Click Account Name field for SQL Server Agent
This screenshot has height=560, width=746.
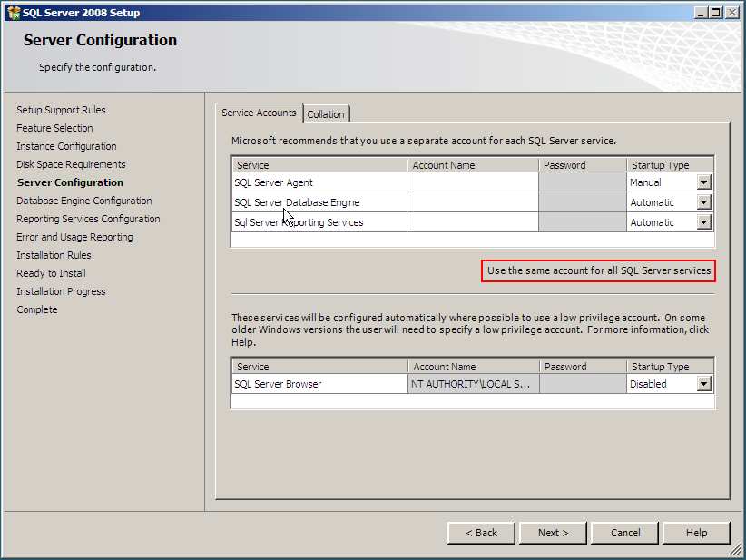[473, 182]
